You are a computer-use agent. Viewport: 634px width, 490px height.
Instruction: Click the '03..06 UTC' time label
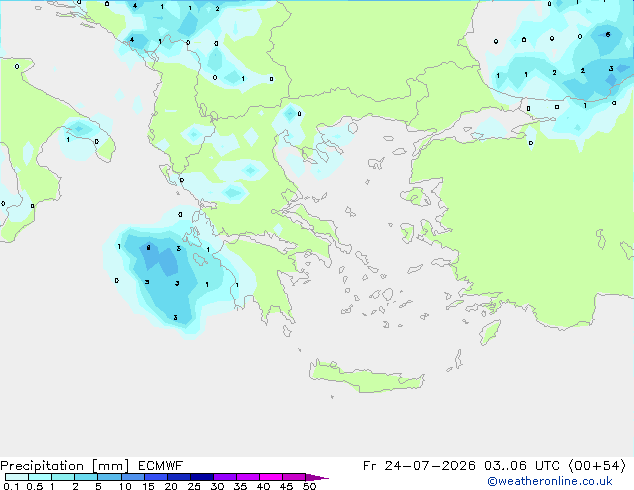522,466
